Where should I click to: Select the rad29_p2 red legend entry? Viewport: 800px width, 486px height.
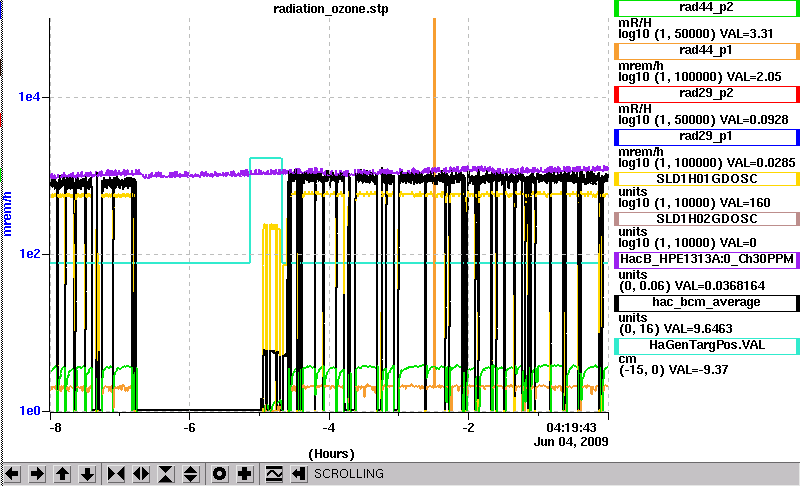707,94
